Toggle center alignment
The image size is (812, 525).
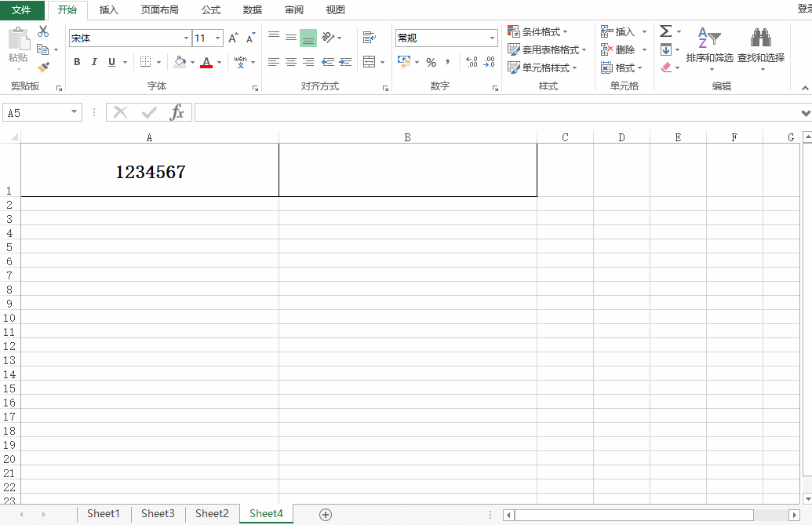pyautogui.click(x=291, y=62)
